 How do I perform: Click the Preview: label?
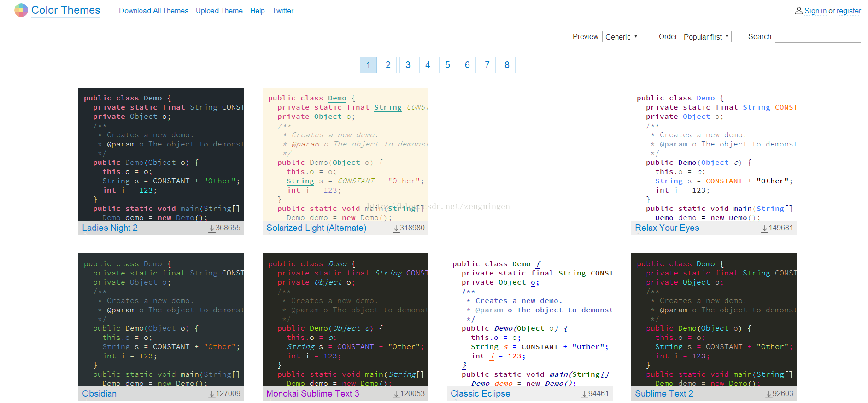pos(586,37)
